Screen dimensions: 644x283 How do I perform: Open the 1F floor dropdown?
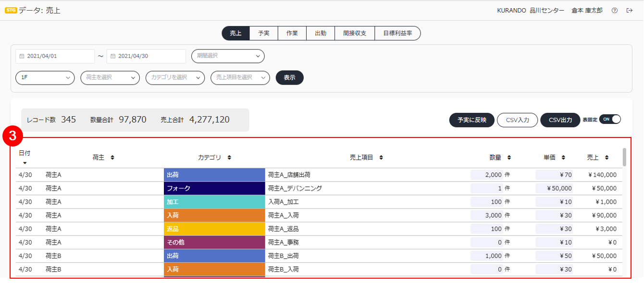click(x=45, y=78)
